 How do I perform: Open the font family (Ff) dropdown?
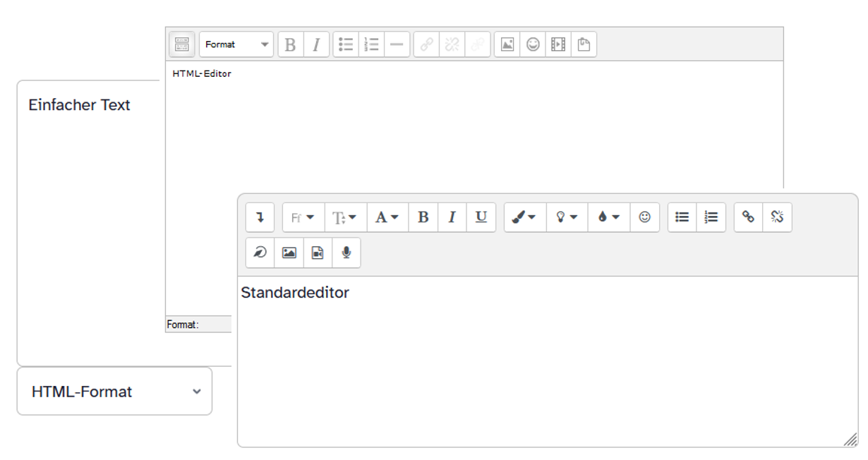point(303,217)
